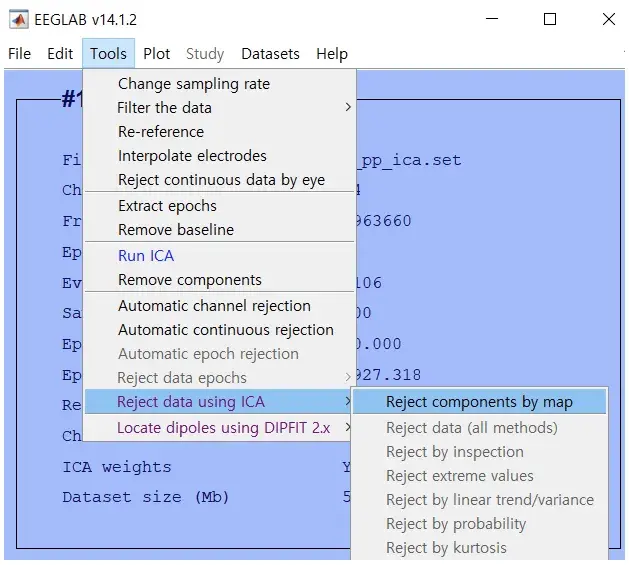Select Run ICA

(146, 256)
